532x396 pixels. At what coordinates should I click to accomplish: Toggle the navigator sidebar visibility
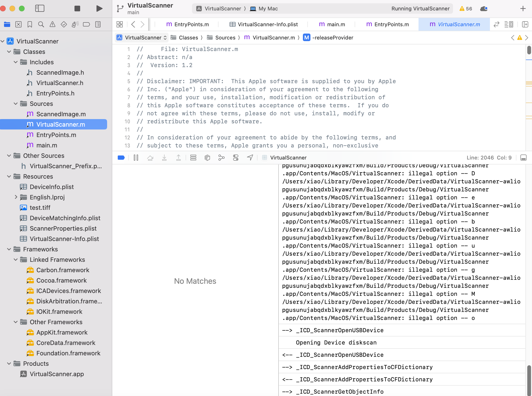(x=39, y=9)
